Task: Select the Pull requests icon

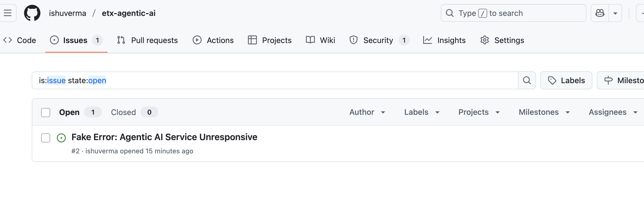Action: pos(121,40)
